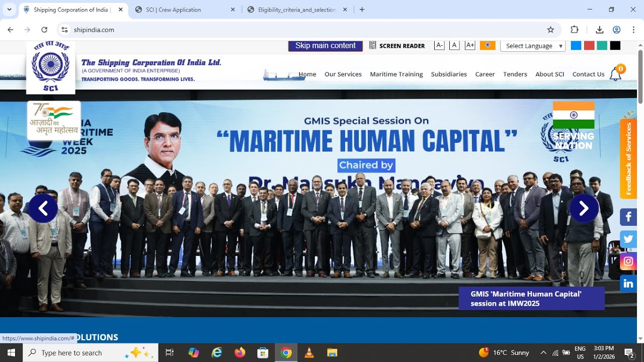This screenshot has height=362, width=644.
Task: Open the notification bell icon
Action: click(x=615, y=74)
